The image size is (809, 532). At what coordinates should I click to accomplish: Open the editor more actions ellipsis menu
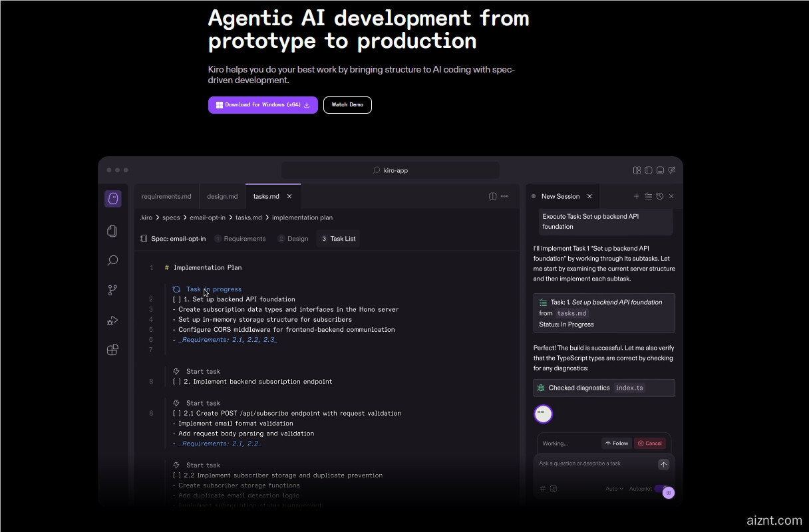[x=504, y=196]
